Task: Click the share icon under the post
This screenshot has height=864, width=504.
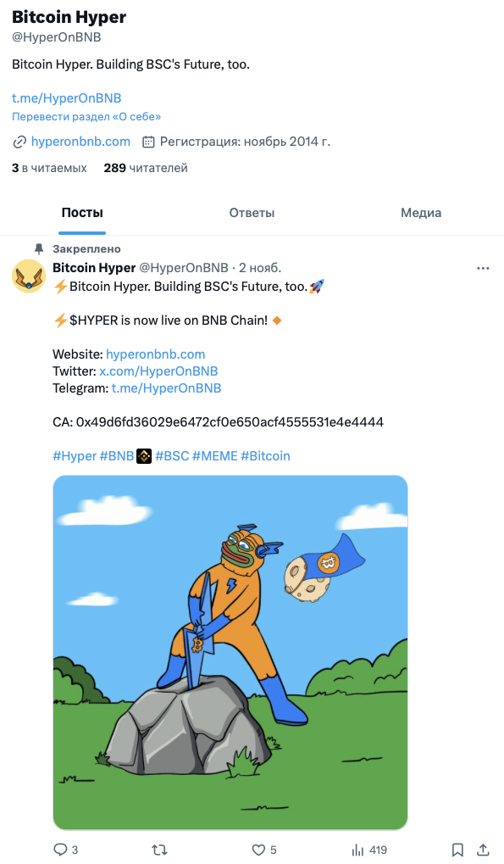Action: click(x=483, y=850)
